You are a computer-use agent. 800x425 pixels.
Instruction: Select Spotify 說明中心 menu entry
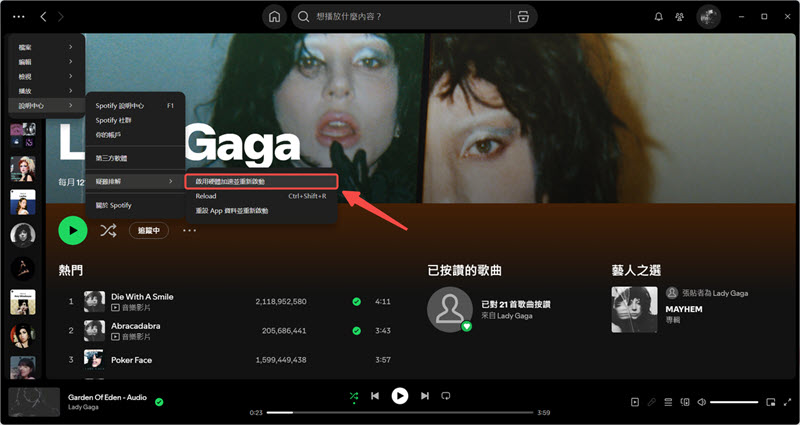coord(135,106)
